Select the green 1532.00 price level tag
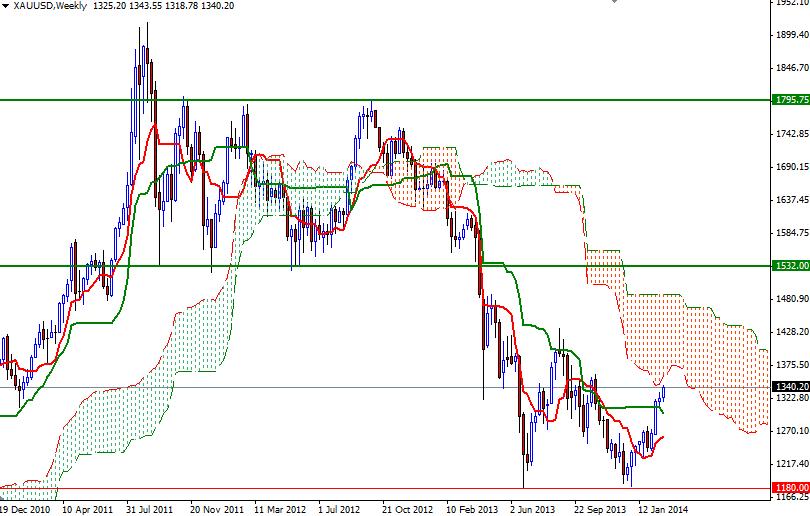This screenshot has width=810, height=516. 791,265
